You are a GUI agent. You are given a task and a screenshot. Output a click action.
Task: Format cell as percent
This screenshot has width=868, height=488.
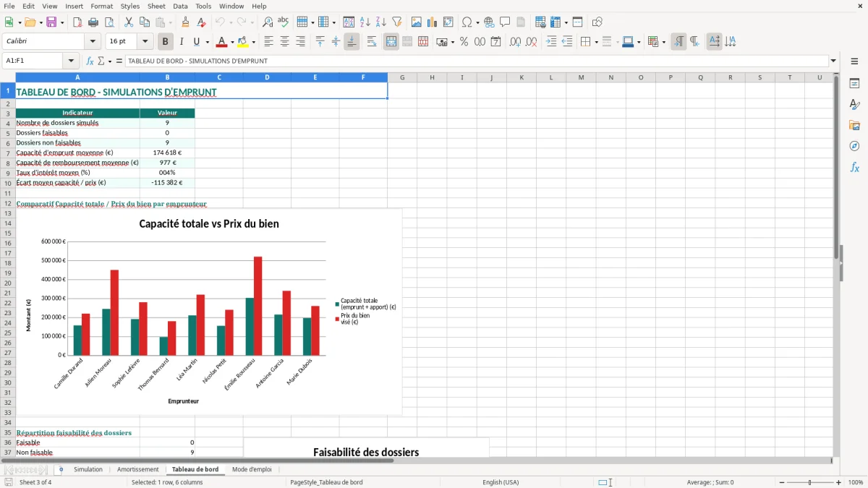click(464, 42)
